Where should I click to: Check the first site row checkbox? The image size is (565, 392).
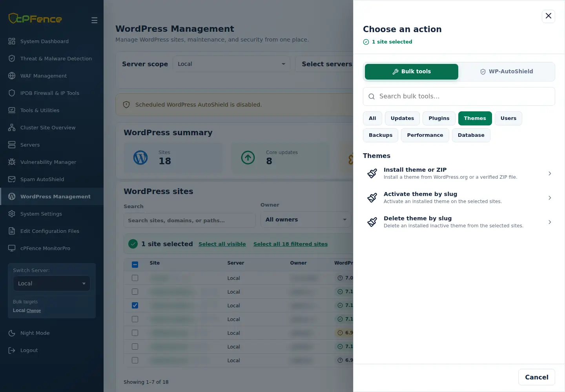[x=135, y=278]
